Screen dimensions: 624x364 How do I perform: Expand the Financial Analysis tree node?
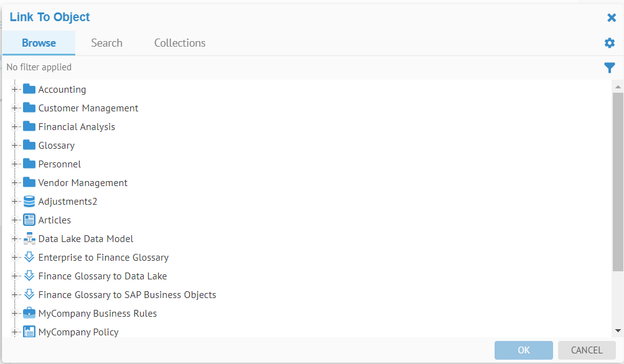click(x=14, y=127)
